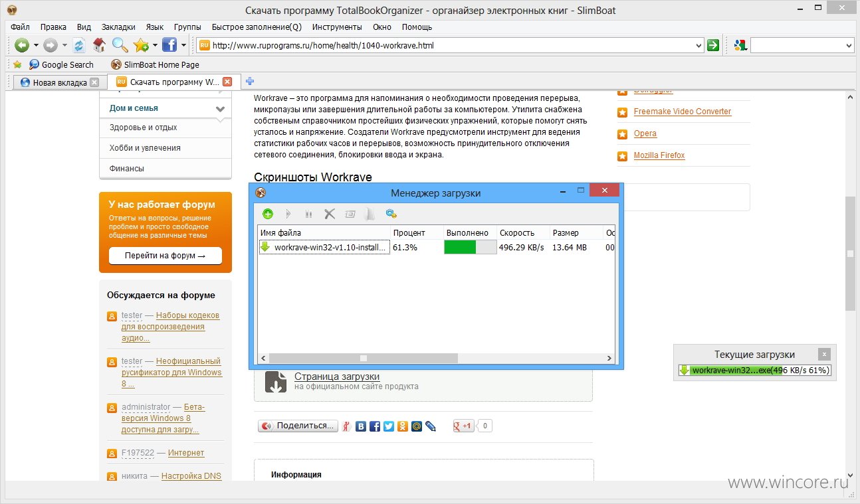Screen dimensions: 860x504
Task: Click Перейти на форум button
Action: pos(165,256)
